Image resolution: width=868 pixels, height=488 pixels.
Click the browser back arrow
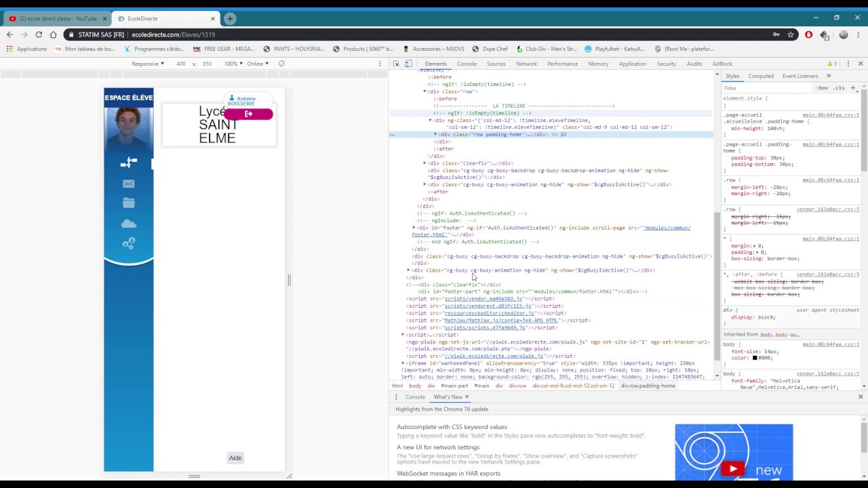click(x=9, y=35)
